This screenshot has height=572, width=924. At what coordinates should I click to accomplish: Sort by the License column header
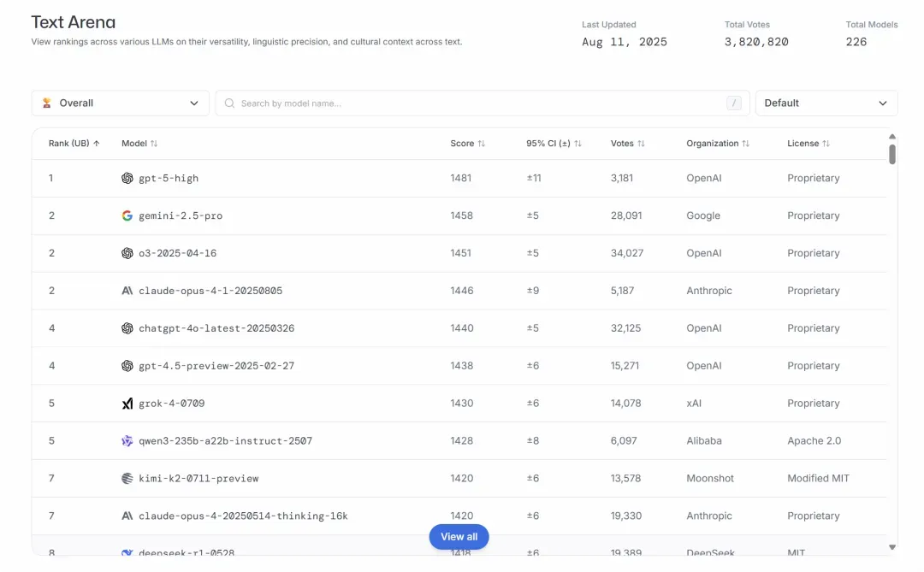coord(808,143)
